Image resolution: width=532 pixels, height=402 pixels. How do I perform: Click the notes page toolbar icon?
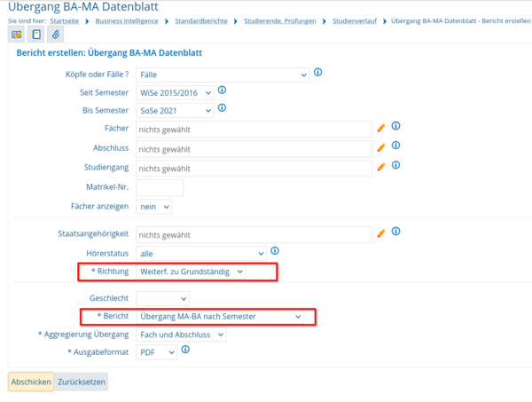click(x=36, y=35)
